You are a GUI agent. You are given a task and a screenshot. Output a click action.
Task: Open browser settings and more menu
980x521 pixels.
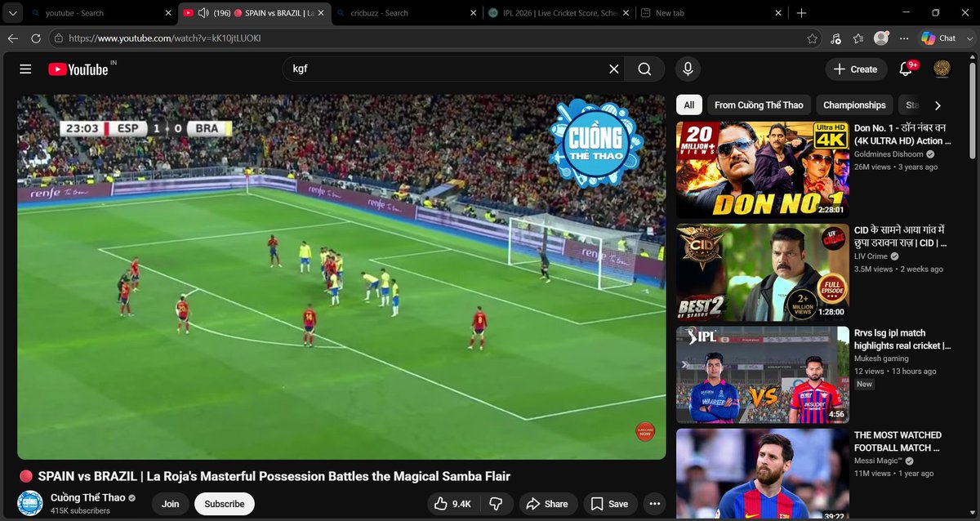903,38
